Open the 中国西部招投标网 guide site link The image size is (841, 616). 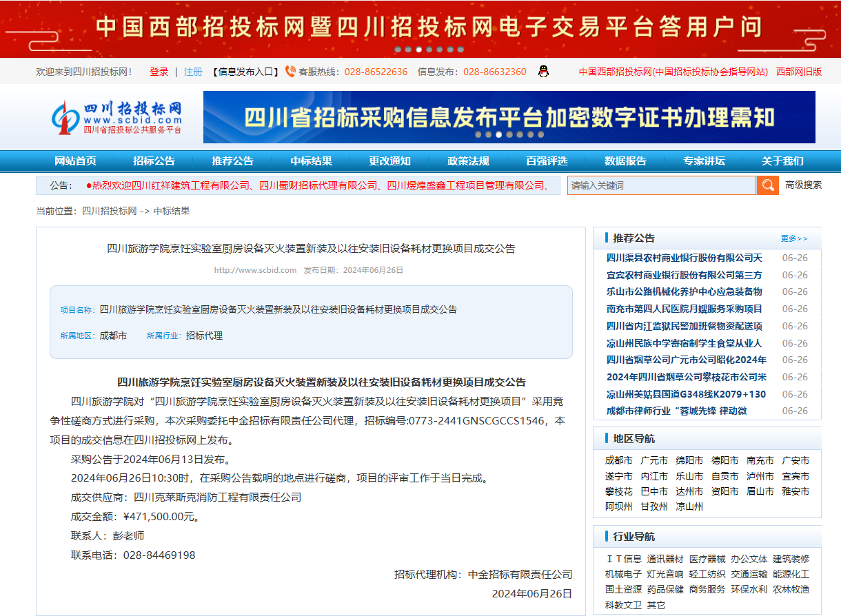(673, 72)
